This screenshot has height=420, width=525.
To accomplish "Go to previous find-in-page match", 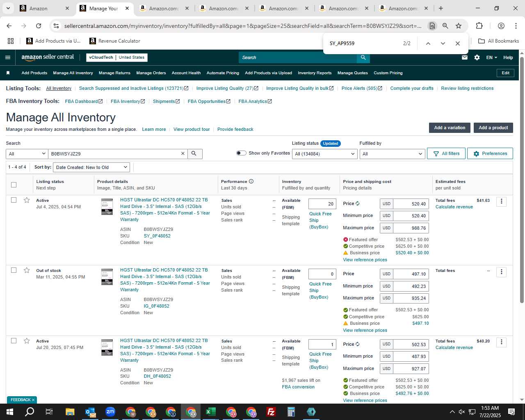I will pyautogui.click(x=428, y=43).
